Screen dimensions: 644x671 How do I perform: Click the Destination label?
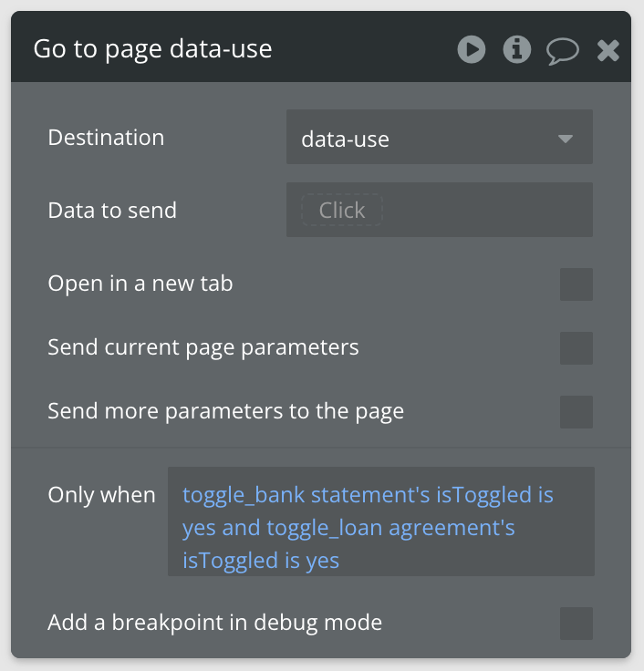pos(106,138)
